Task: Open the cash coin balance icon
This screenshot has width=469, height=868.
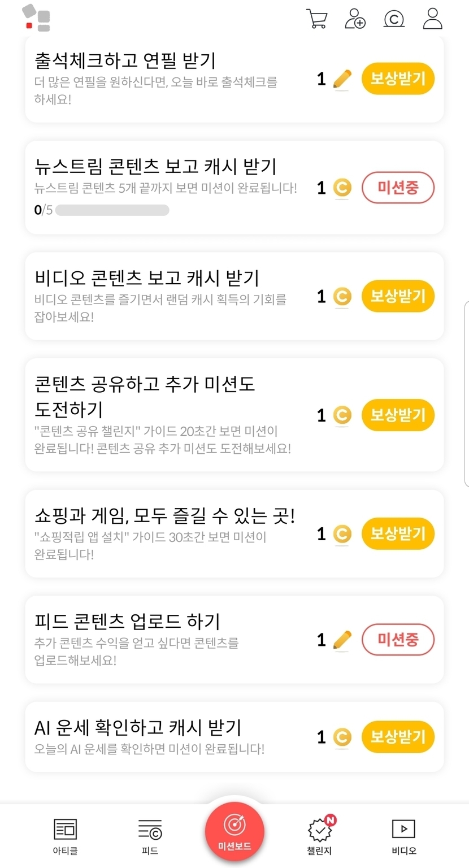Action: [394, 19]
